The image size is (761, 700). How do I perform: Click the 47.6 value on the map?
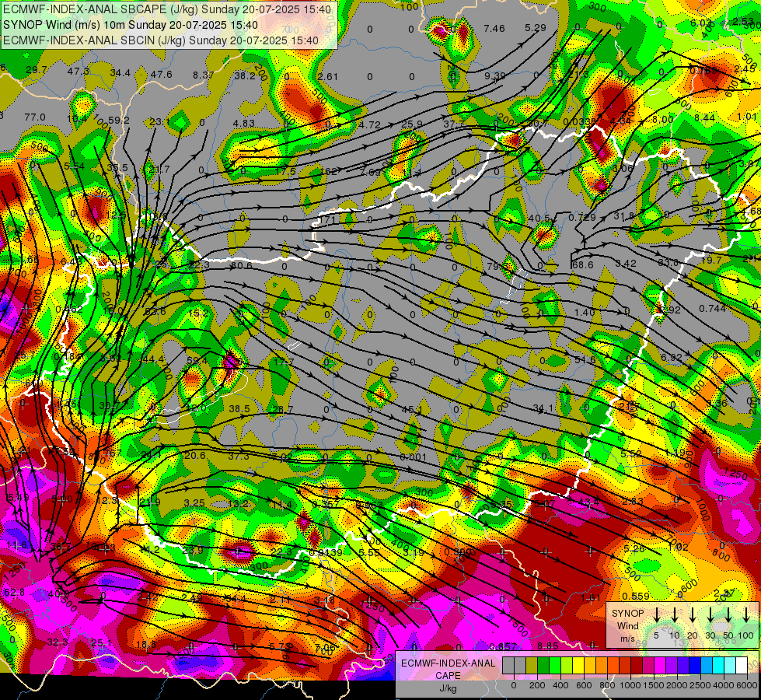(161, 75)
